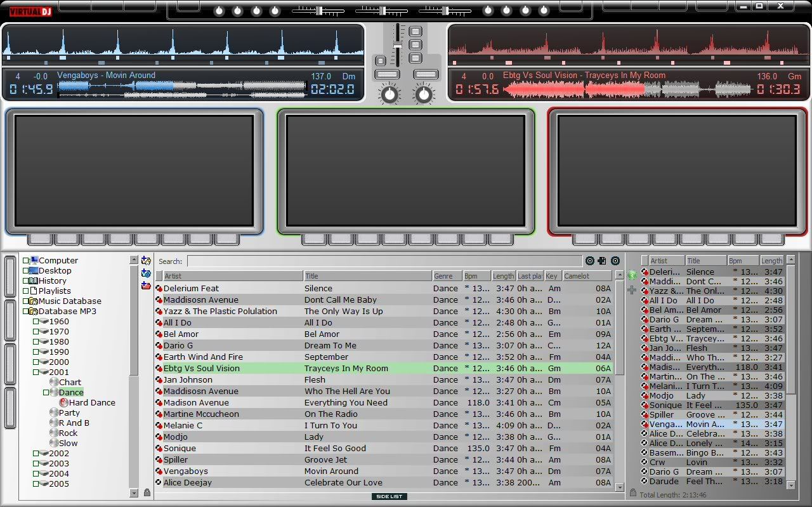Toggle the top small button right of the mixer fader
The image size is (812, 507).
tap(416, 31)
